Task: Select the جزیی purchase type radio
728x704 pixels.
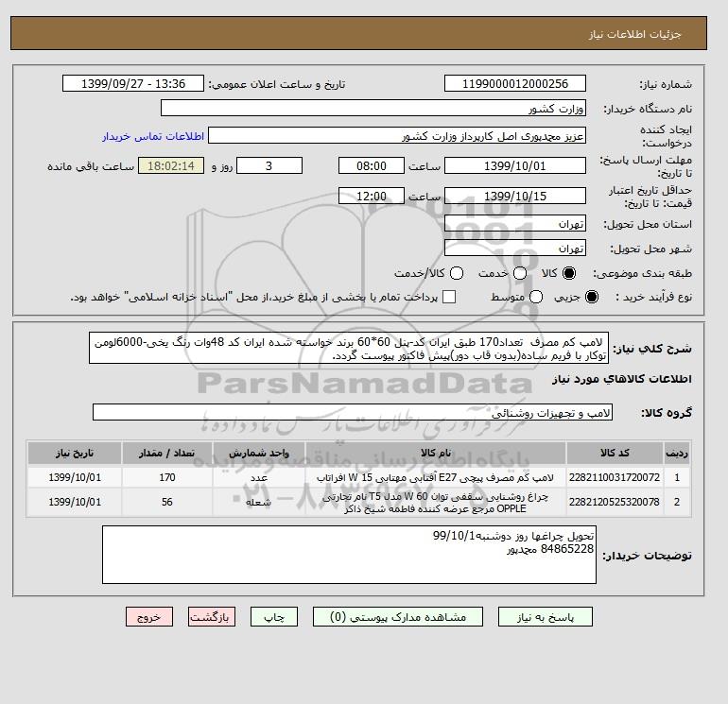Action: click(x=592, y=297)
